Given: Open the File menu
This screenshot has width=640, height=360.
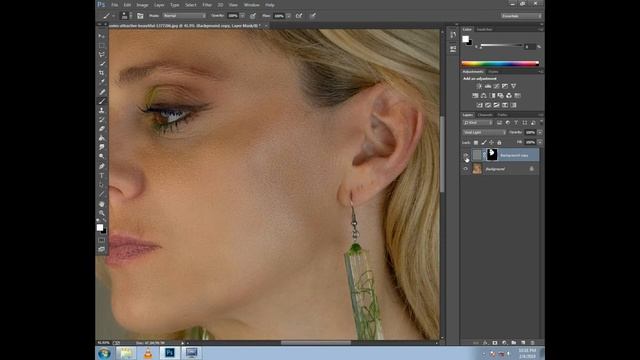Looking at the screenshot, I should tap(115, 5).
